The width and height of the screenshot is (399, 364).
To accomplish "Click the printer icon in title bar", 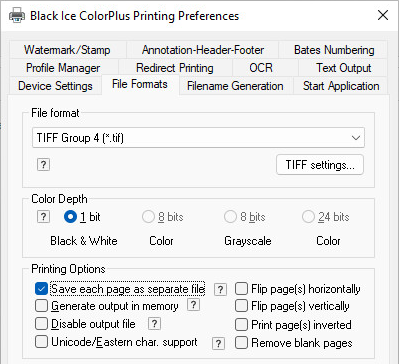I will click(x=17, y=15).
